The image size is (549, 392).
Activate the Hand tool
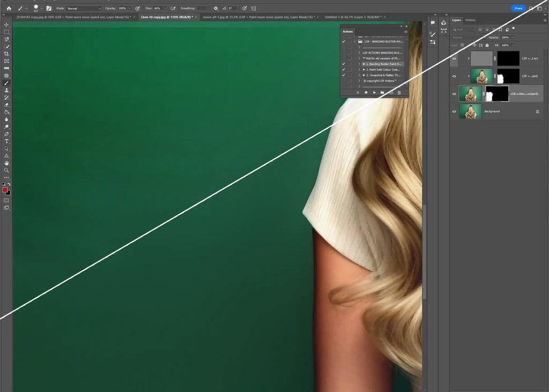point(6,162)
